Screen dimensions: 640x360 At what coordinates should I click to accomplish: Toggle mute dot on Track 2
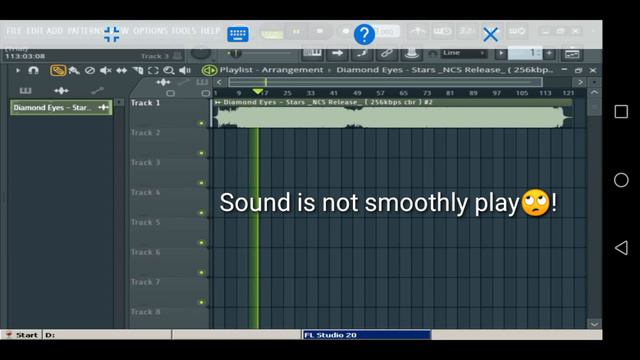pyautogui.click(x=201, y=153)
